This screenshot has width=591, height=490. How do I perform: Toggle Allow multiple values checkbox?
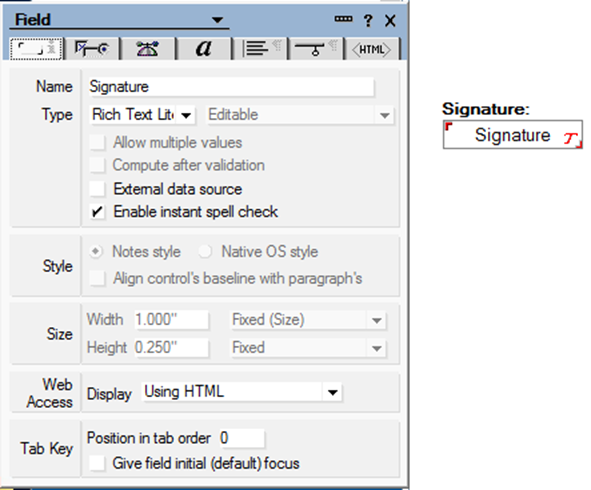point(97,143)
